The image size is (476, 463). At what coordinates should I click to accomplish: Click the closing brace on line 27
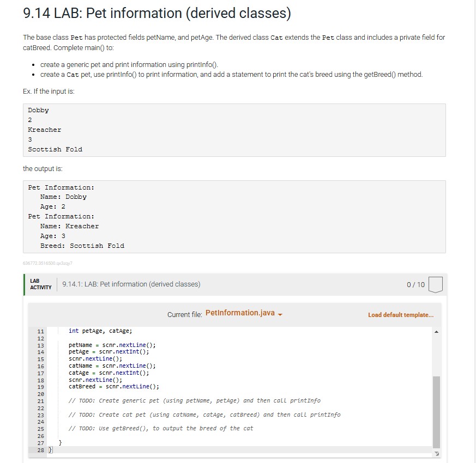(59, 443)
